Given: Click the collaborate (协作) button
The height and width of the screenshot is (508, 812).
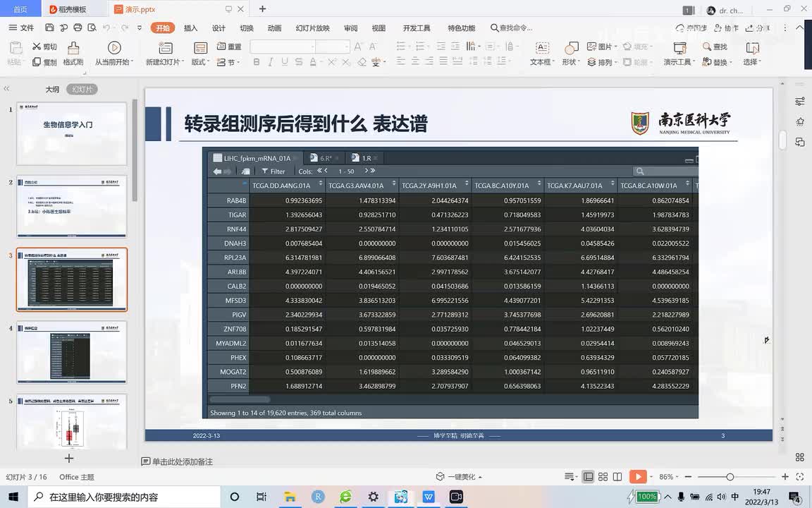Looking at the screenshot, I should pyautogui.click(x=726, y=28).
